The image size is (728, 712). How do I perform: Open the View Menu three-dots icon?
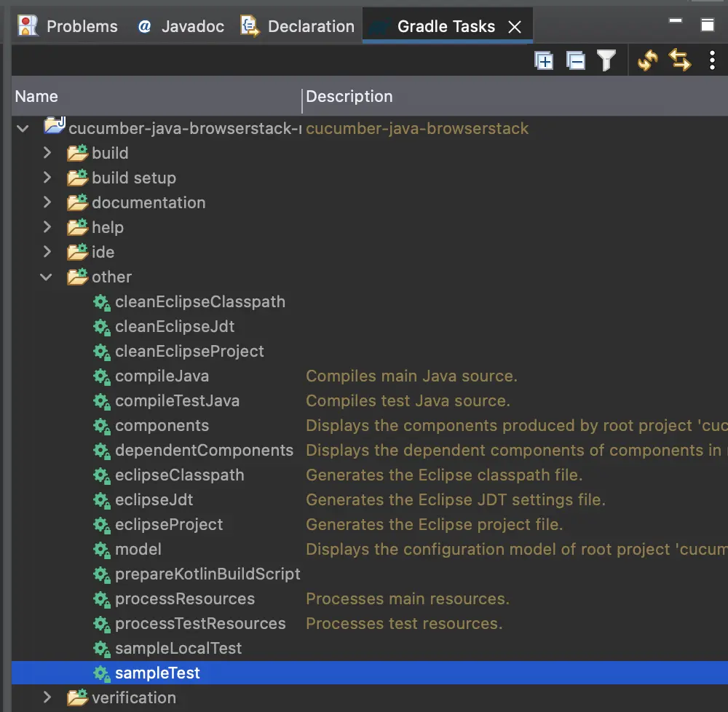pos(712,61)
